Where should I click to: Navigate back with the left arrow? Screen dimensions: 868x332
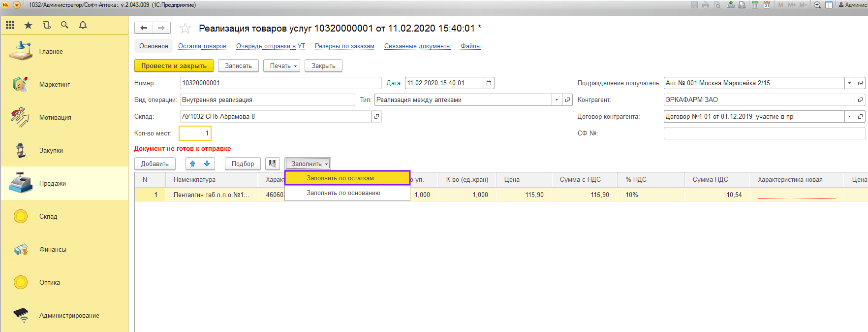[x=144, y=28]
